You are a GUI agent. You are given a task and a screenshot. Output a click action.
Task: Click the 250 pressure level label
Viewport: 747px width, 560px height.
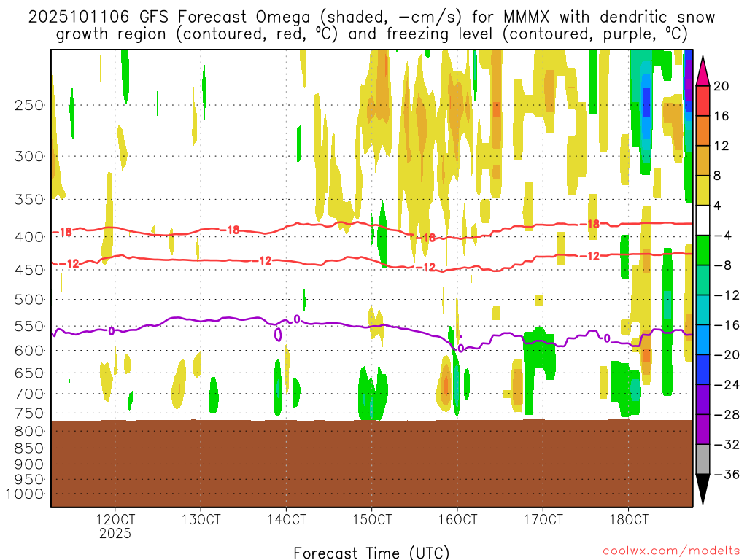(x=29, y=105)
